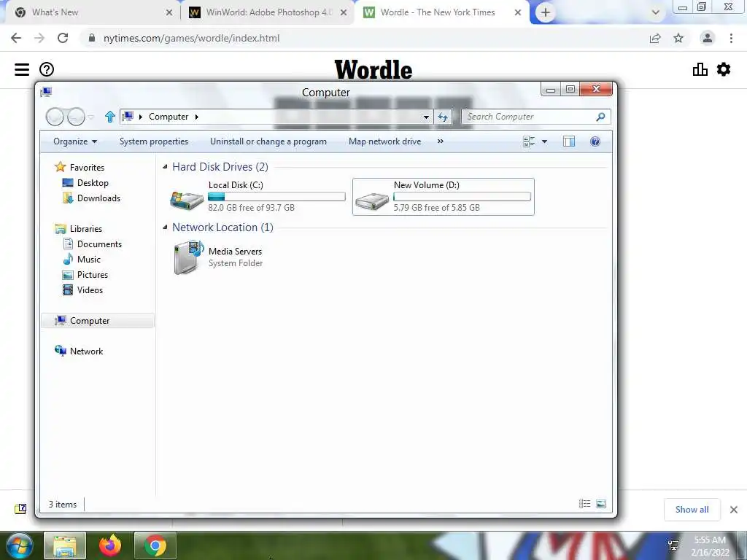Switch to details view in status bar
The image size is (747, 560).
(584, 504)
